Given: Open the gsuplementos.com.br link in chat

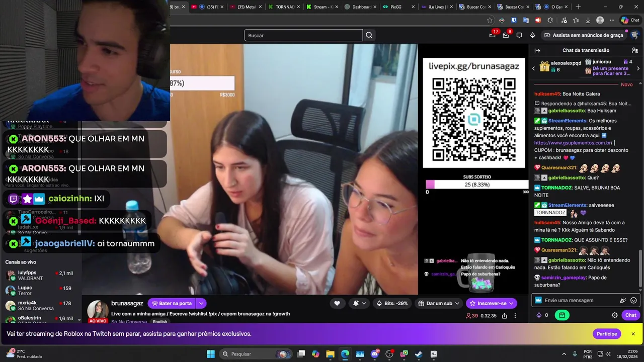Looking at the screenshot, I should (x=573, y=143).
